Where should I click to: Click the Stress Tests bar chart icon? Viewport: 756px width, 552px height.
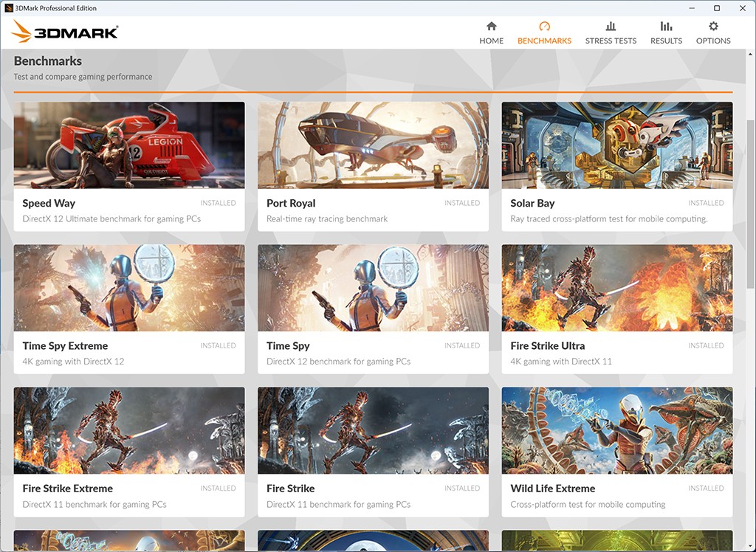tap(611, 26)
